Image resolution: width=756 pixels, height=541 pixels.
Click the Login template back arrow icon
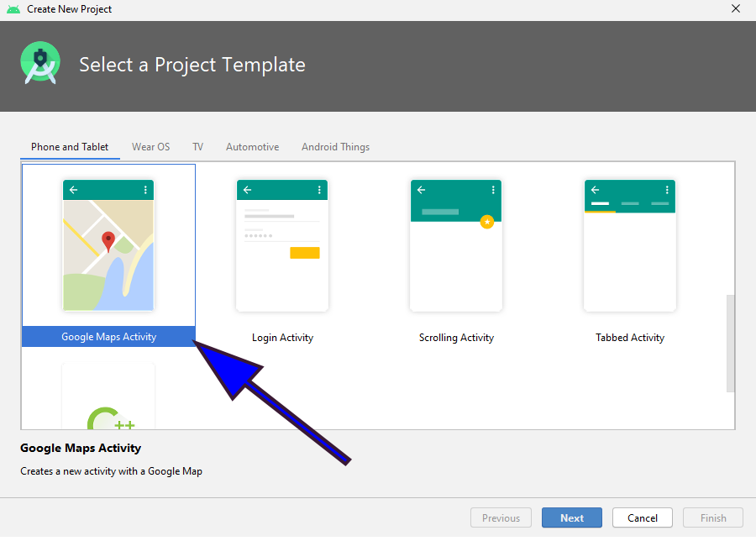pos(247,190)
